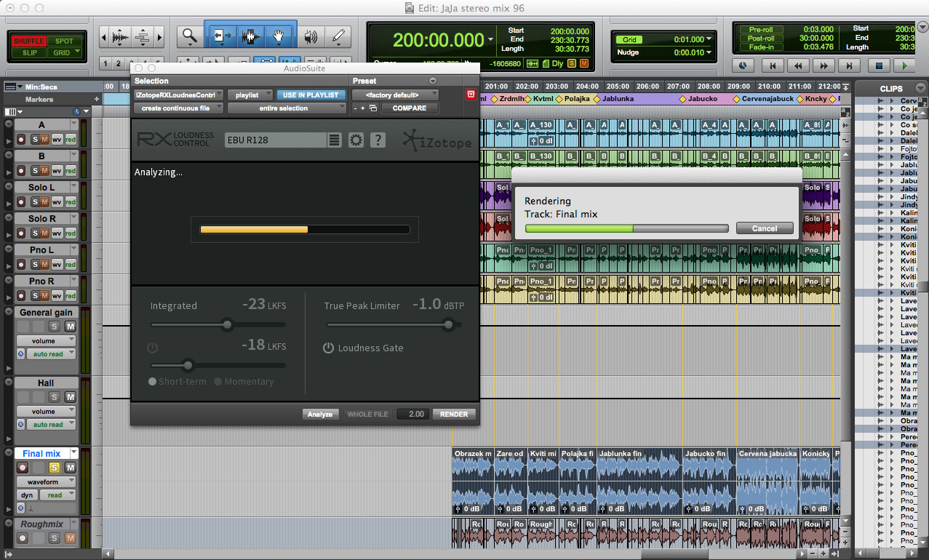Activate the Scrubber speaker tool
This screenshot has width=929, height=560.
pyautogui.click(x=311, y=36)
